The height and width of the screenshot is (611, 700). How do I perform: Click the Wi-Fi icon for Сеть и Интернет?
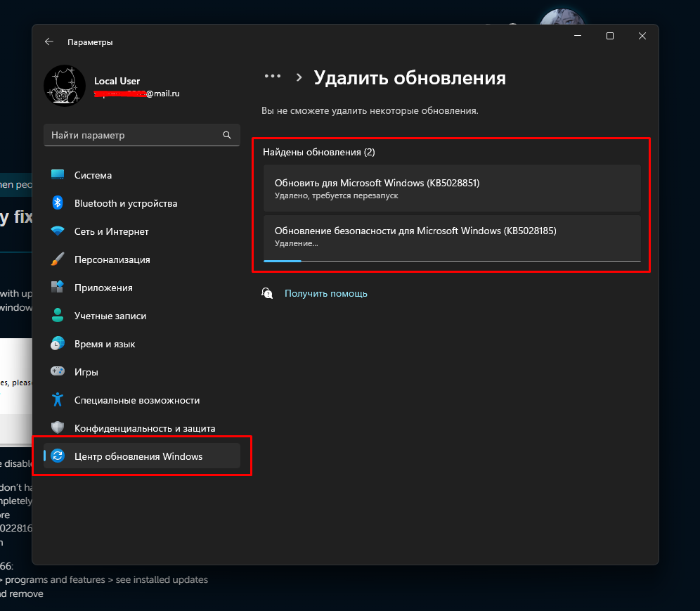(58, 231)
